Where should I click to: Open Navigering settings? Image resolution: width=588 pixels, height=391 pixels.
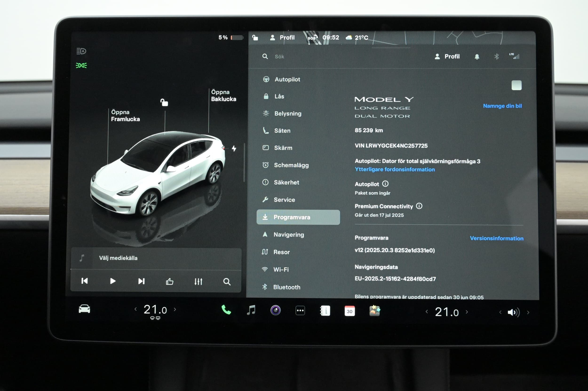coord(283,234)
